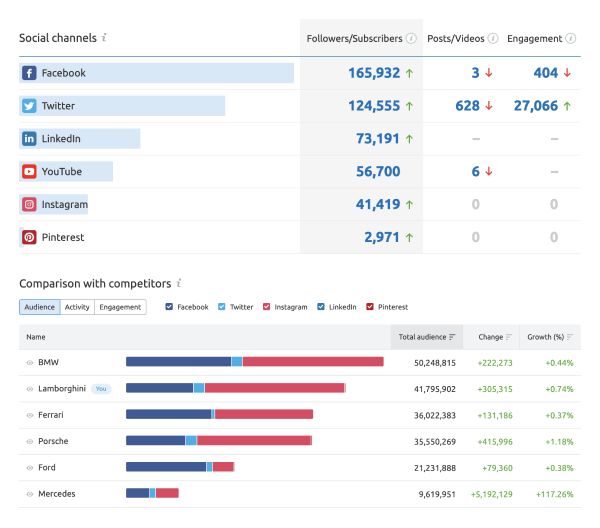Click the Pinterest icon

29,237
